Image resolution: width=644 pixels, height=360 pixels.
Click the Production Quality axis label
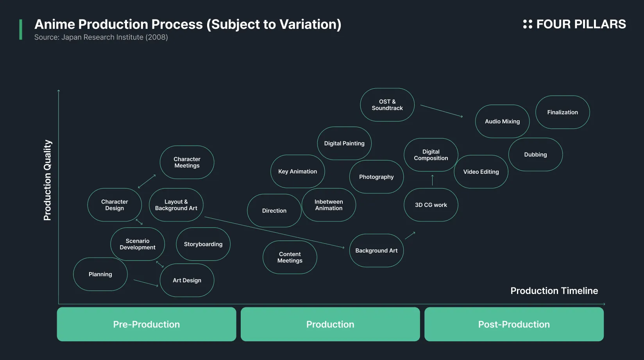[48, 180]
